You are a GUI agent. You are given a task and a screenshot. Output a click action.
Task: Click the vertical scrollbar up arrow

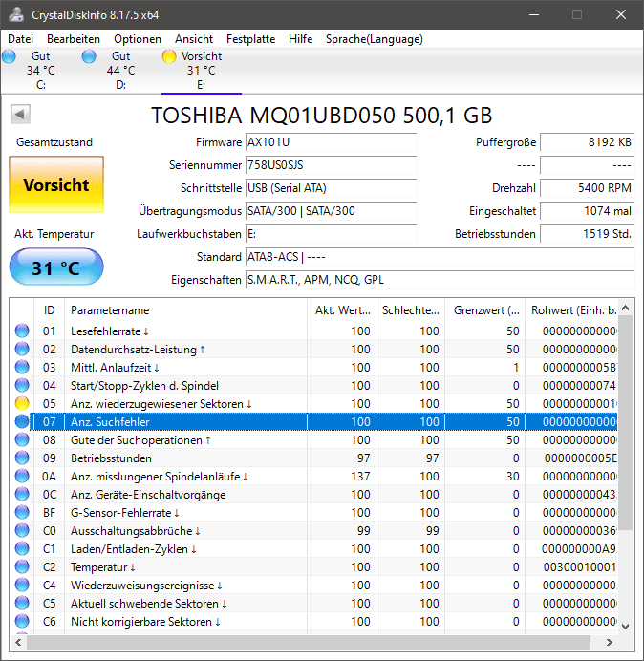(626, 309)
